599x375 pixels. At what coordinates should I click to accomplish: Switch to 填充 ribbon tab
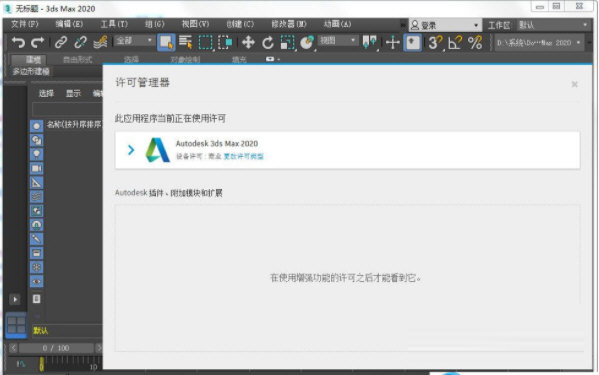click(x=239, y=60)
